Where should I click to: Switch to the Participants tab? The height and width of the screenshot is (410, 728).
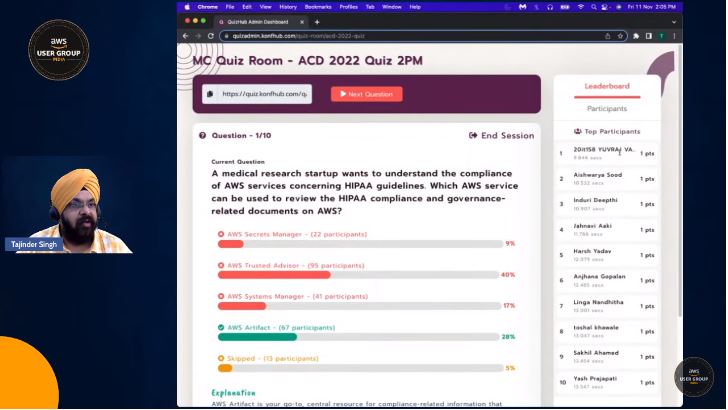[x=607, y=109]
